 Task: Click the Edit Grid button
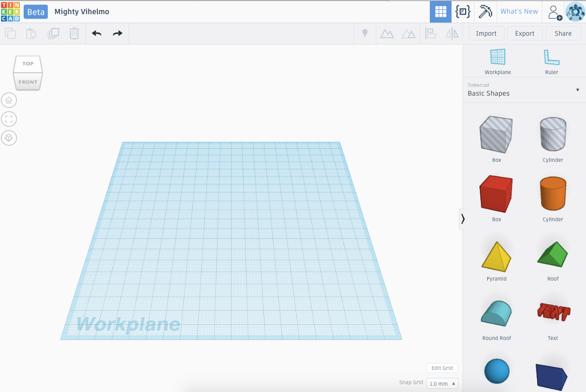[x=441, y=368]
